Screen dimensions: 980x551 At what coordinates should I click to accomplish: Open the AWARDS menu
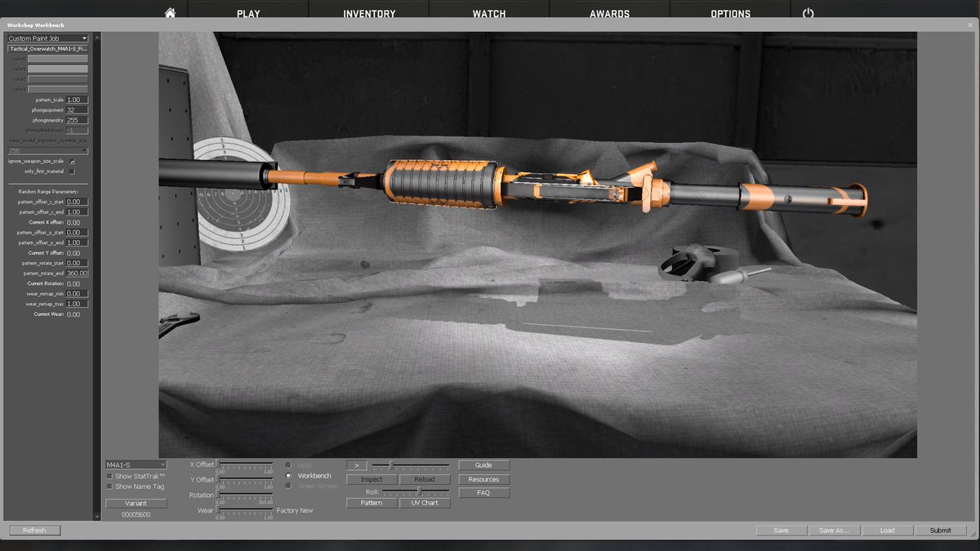click(610, 14)
